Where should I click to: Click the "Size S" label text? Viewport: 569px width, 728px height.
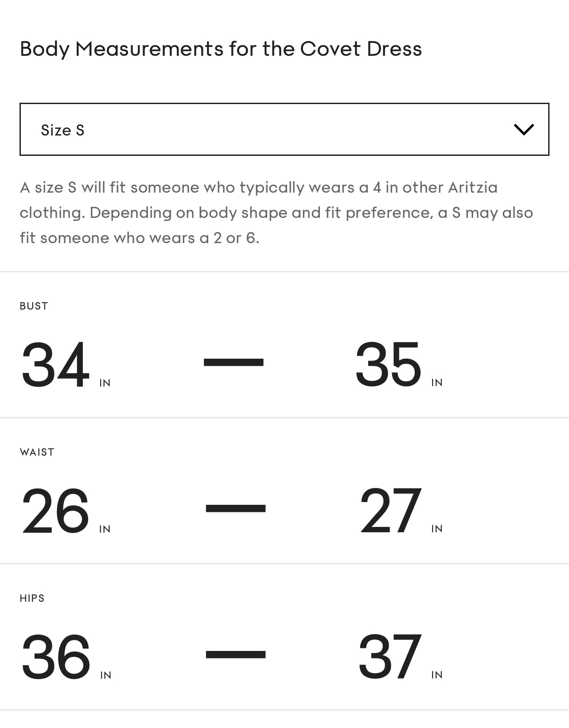coord(62,130)
